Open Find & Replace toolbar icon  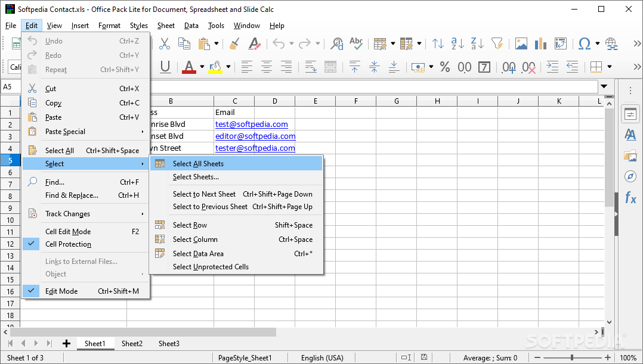click(x=336, y=43)
